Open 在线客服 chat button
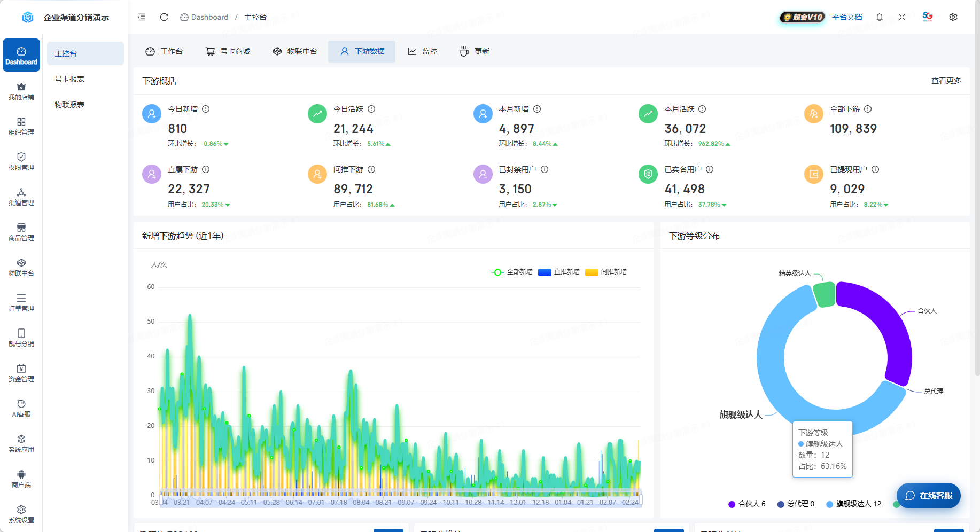The height and width of the screenshot is (532, 980). (x=929, y=496)
